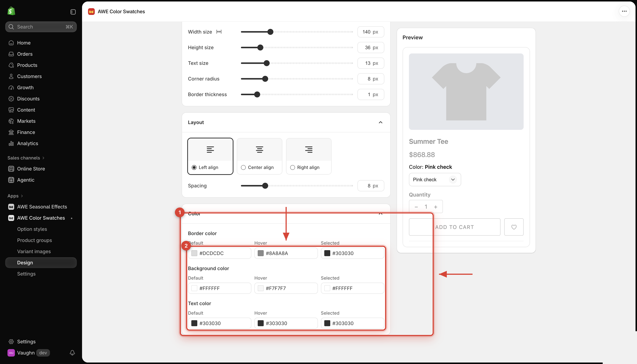Open the Pink check color dropdown

pos(435,180)
